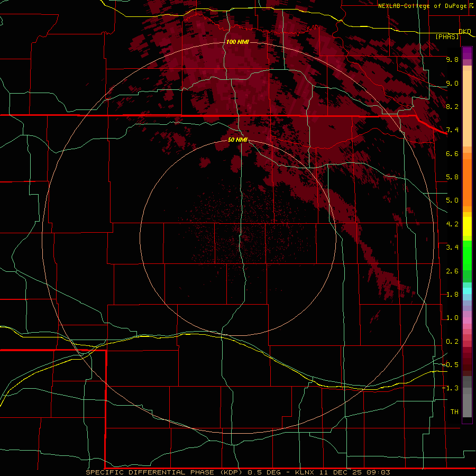This screenshot has width=476, height=476.
Task: Select the 2.6 scale value
Action: pos(452,271)
